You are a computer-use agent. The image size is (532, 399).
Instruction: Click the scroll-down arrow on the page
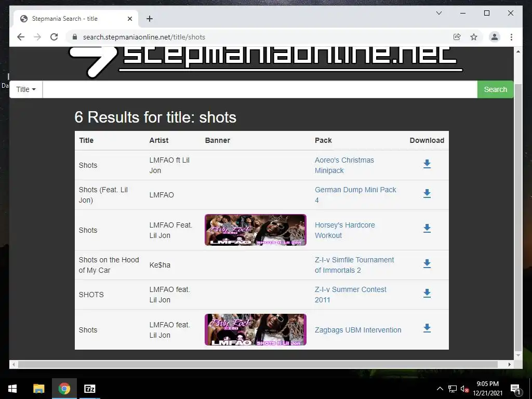point(518,355)
